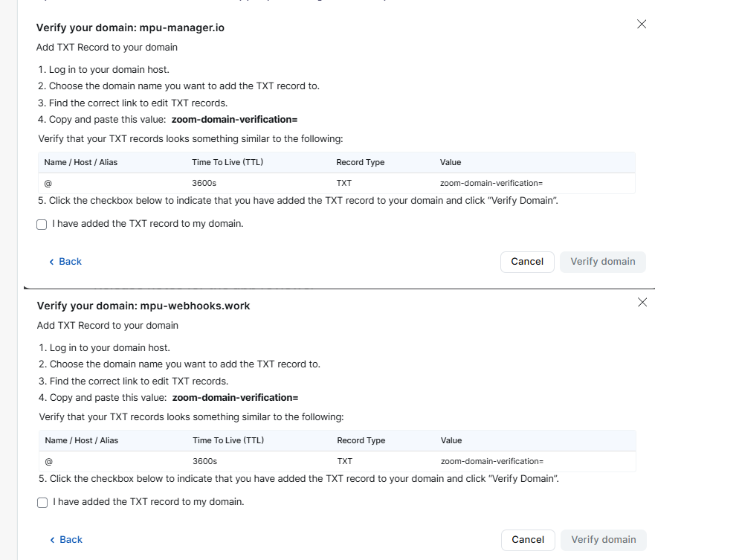Click the TXT record type cell for mpu-webhooks.work
Viewport: 739px width, 560px height.
(x=345, y=461)
